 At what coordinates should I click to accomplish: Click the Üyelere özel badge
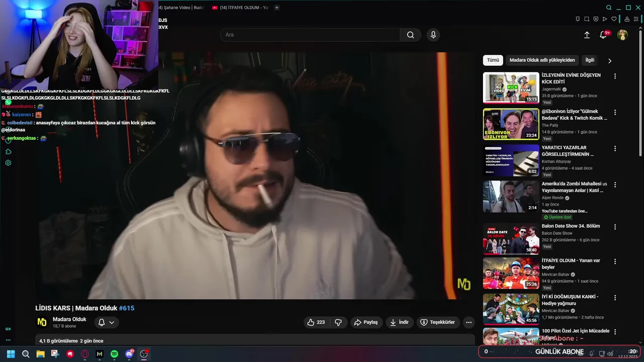pyautogui.click(x=557, y=217)
